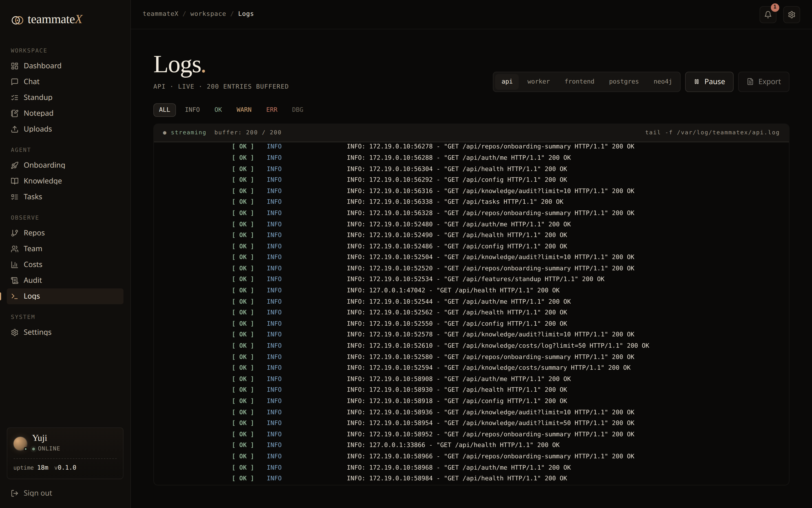812x508 pixels.
Task: Open the Chat bubble icon
Action: pyautogui.click(x=14, y=82)
